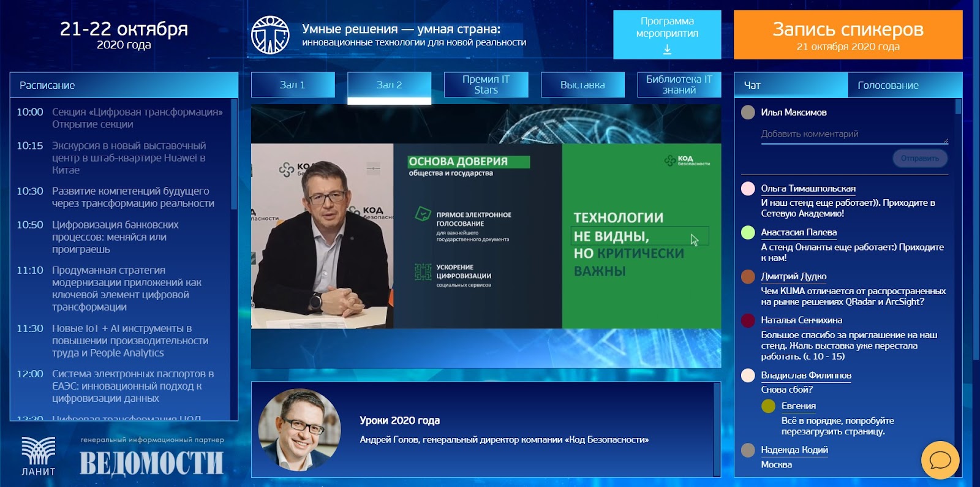The image size is (980, 487).
Task: Switch to the Чат tab
Action: [x=791, y=85]
